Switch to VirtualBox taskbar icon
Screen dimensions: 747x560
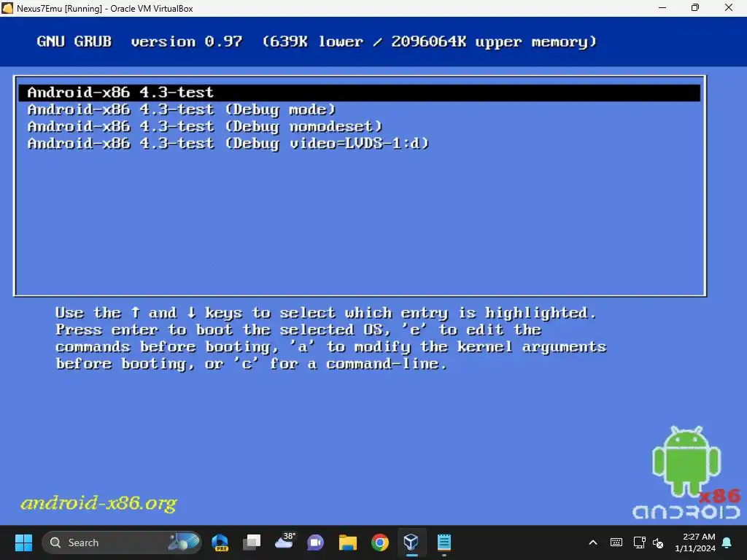pyautogui.click(x=411, y=542)
